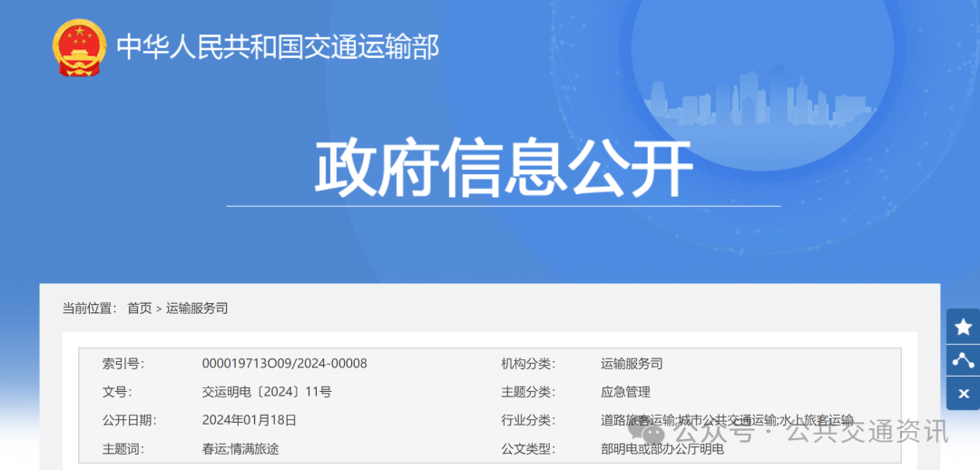Click the national emblem logo
Screen dimensions: 980x470
coord(80,46)
